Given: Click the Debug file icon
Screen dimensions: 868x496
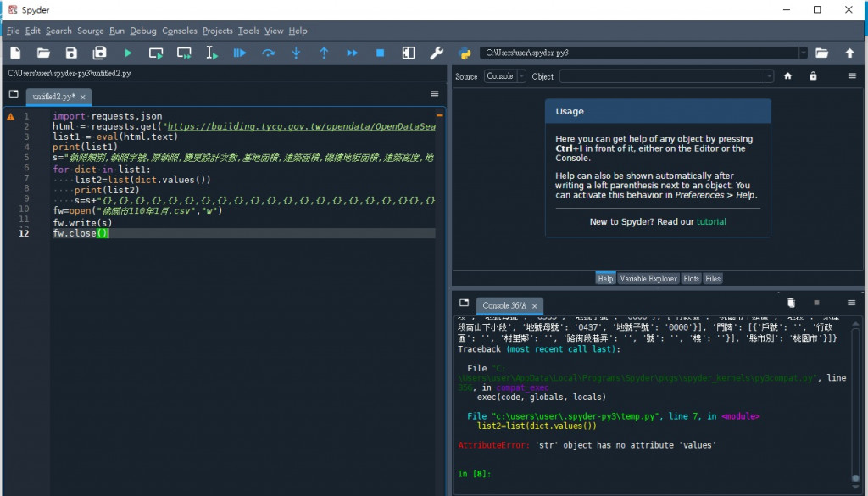Looking at the screenshot, I should pyautogui.click(x=240, y=53).
